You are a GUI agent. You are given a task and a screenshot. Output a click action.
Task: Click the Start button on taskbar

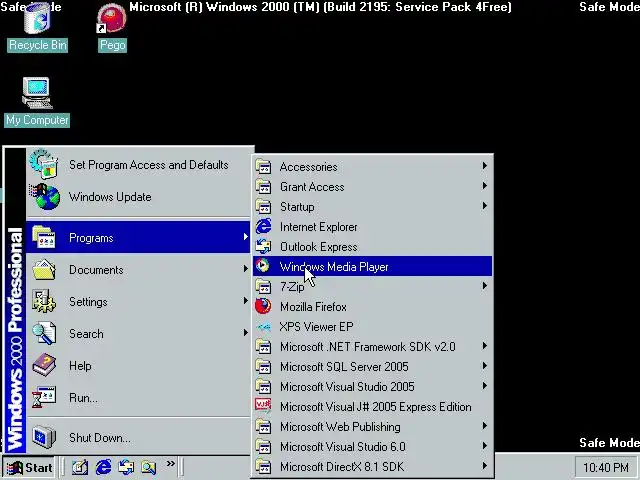coord(29,467)
